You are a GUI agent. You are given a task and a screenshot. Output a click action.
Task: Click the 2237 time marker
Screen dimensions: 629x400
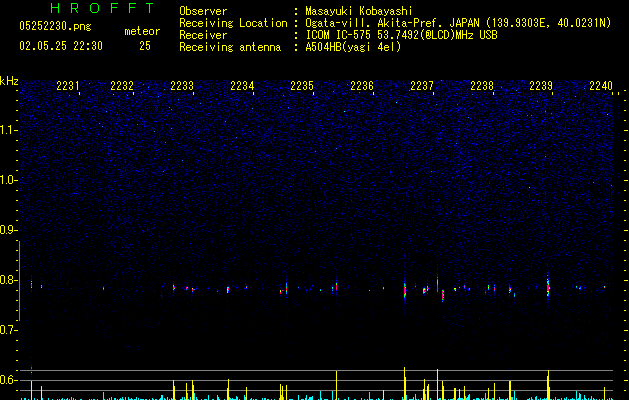point(422,86)
